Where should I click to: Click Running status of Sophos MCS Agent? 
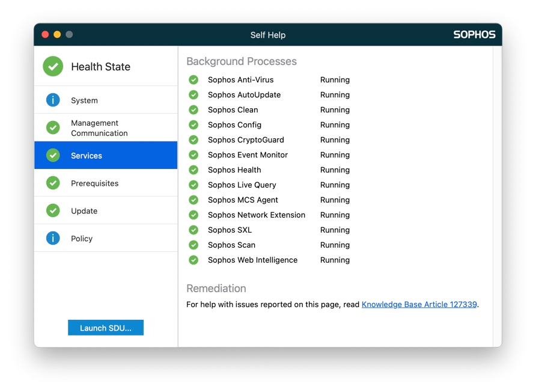(x=335, y=200)
